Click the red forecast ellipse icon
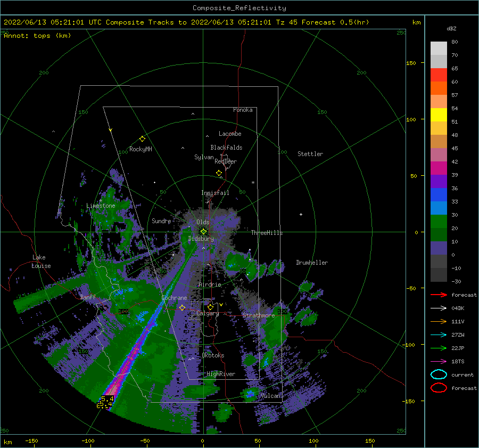 [439, 388]
